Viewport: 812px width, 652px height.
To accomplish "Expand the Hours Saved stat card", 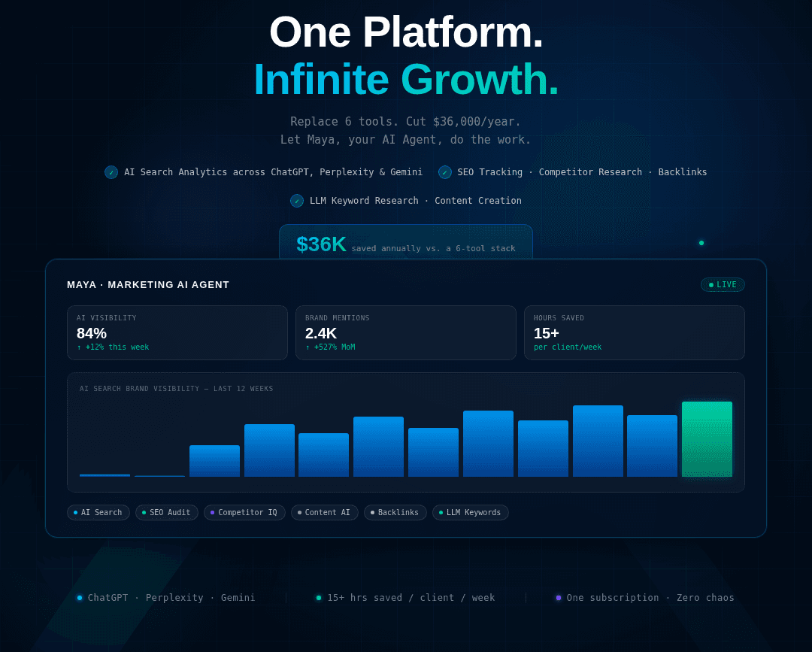I will point(634,332).
